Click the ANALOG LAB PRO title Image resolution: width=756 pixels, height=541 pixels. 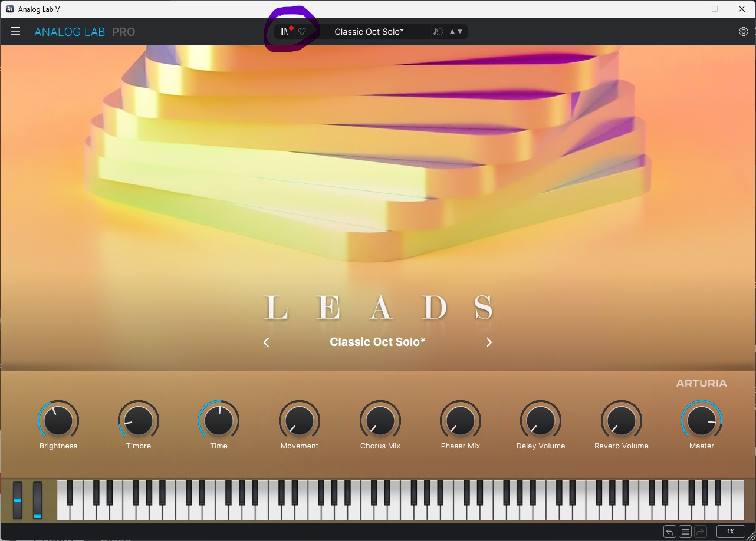pos(85,32)
